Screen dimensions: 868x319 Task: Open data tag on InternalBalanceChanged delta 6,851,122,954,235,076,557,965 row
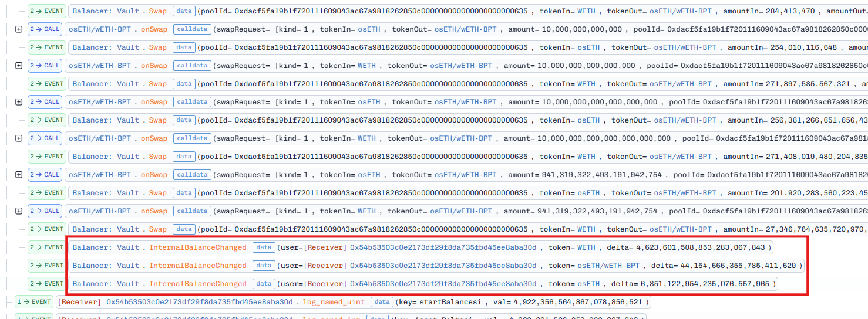coord(264,284)
